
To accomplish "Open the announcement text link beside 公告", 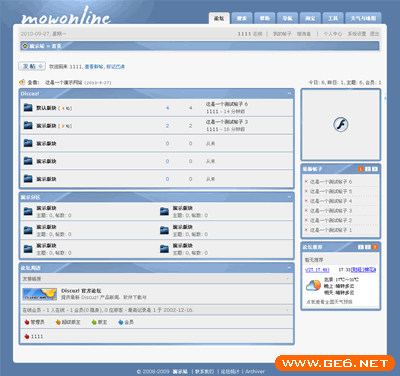I will [64, 82].
